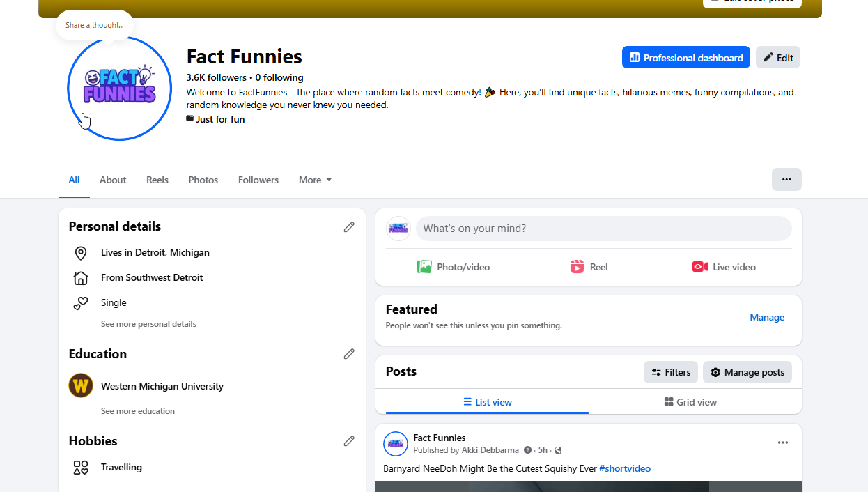Screen dimensions: 868x492
Task: Click 'Lives in Detroit, Michigan' text
Action: point(155,252)
